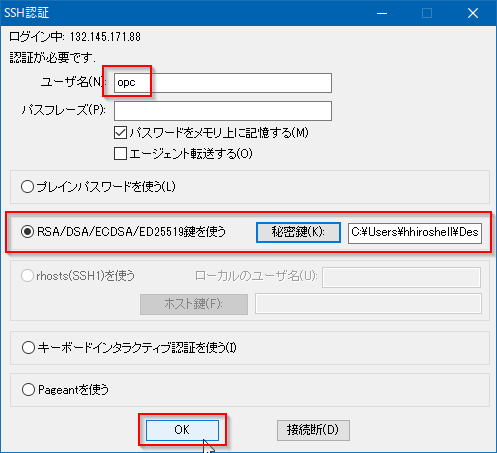The height and width of the screenshot is (453, 497).
Task: Open the 秘密鍵(K) file chooser button
Action: click(298, 232)
